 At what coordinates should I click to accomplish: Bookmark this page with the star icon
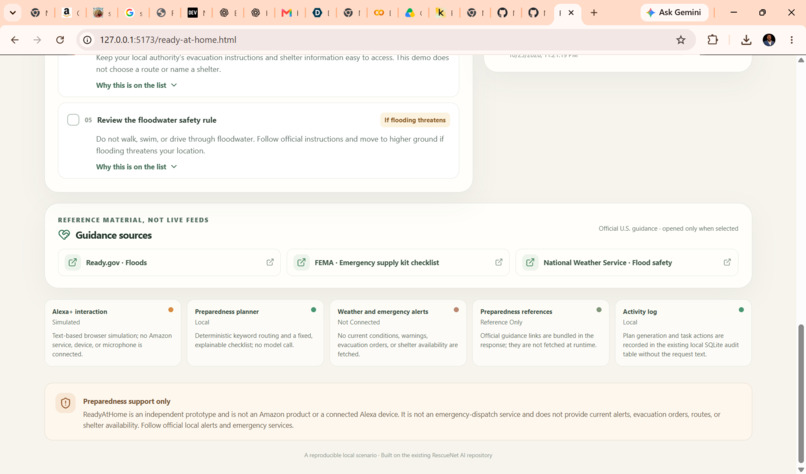(681, 40)
